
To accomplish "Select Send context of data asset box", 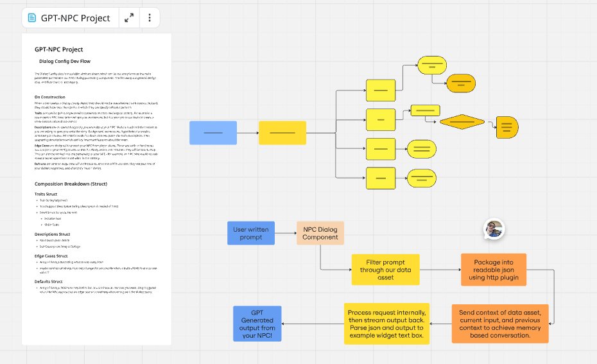I will [500, 324].
